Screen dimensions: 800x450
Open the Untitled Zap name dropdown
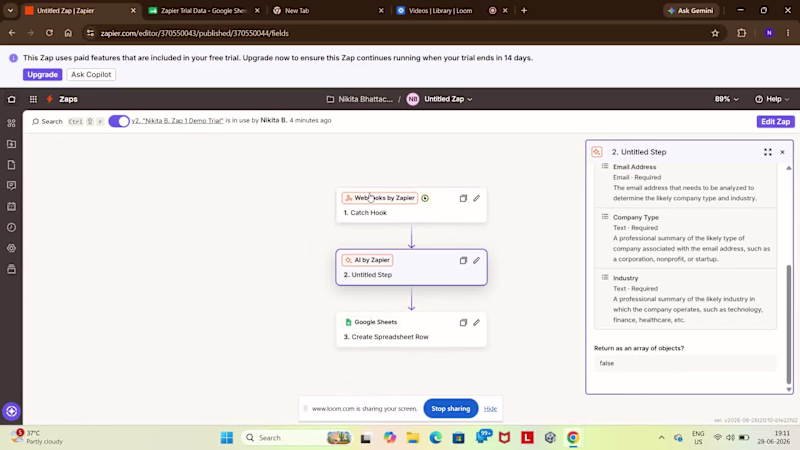pyautogui.click(x=448, y=99)
